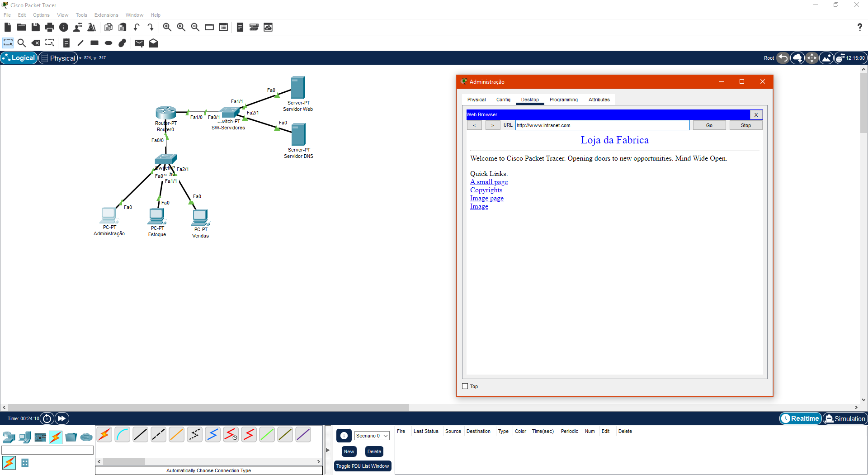
Task: Click the URL address field
Action: coord(603,125)
